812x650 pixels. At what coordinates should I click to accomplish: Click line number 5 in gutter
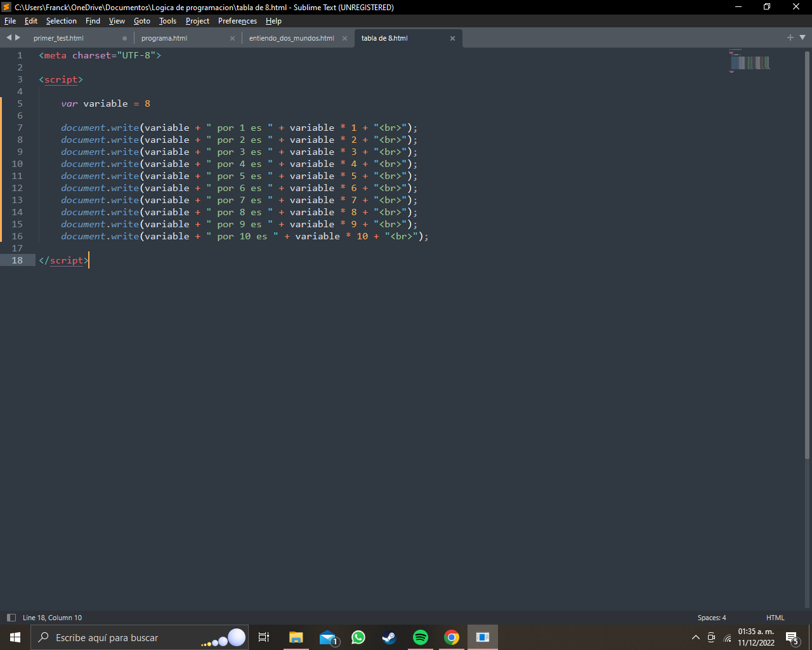click(20, 103)
